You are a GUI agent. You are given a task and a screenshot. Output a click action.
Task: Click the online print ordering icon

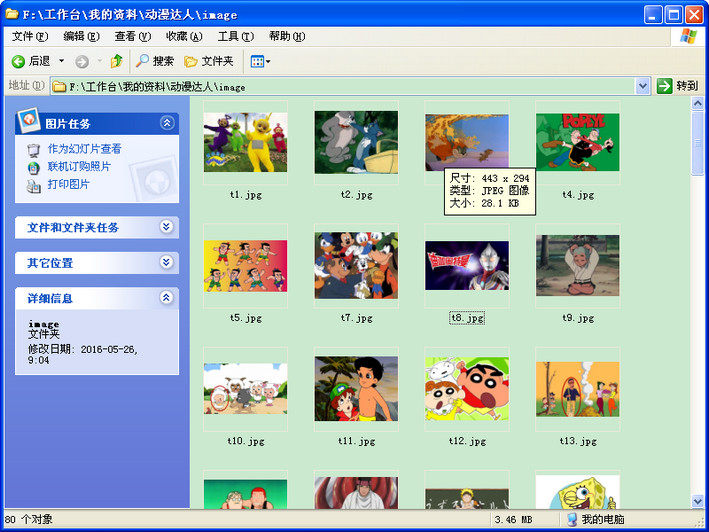click(x=33, y=168)
